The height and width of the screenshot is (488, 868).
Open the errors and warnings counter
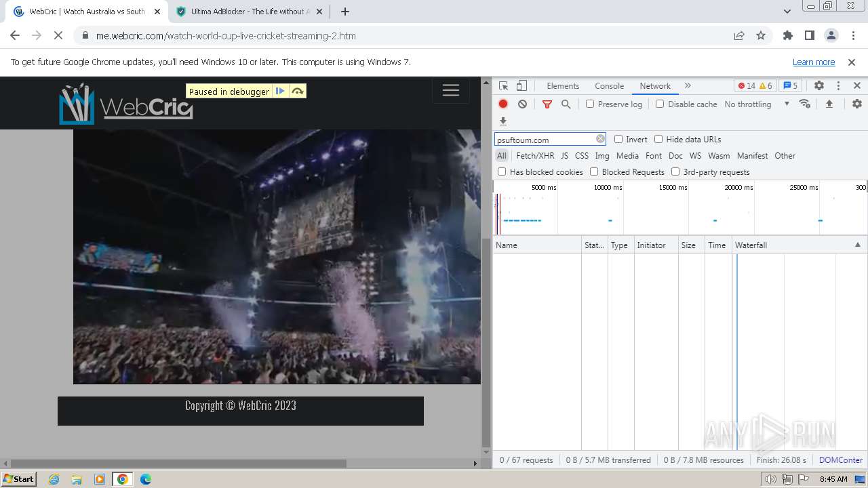pyautogui.click(x=755, y=86)
